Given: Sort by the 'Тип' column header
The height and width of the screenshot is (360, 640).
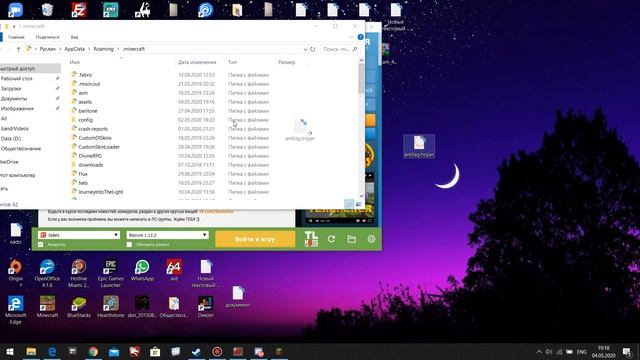Looking at the screenshot, I should pos(232,62).
